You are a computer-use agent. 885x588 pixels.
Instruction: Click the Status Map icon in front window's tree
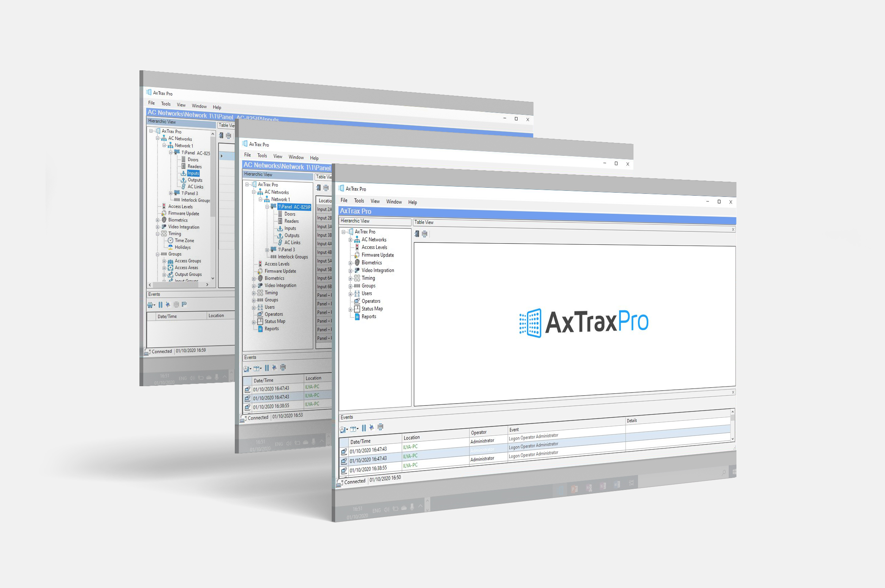[357, 309]
